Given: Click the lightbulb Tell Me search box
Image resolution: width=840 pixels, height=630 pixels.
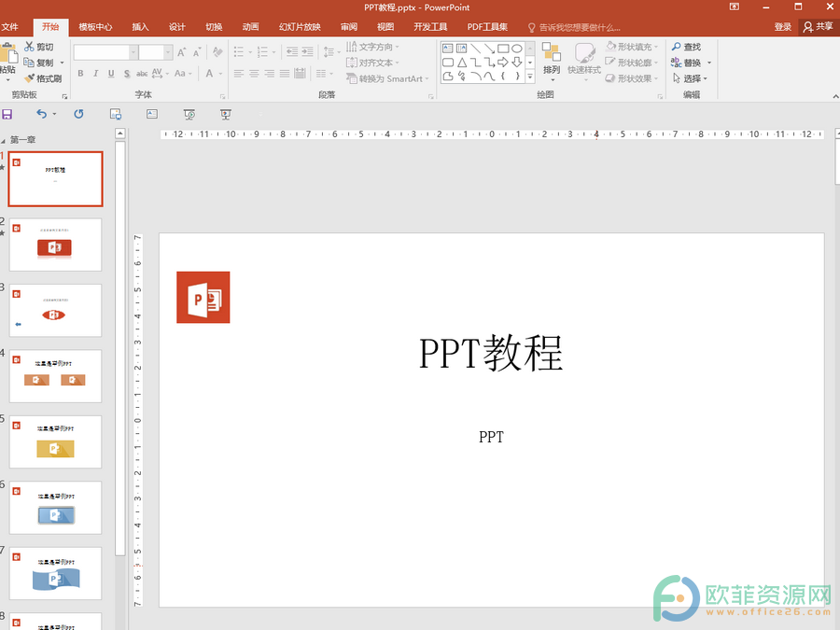Looking at the screenshot, I should [574, 27].
